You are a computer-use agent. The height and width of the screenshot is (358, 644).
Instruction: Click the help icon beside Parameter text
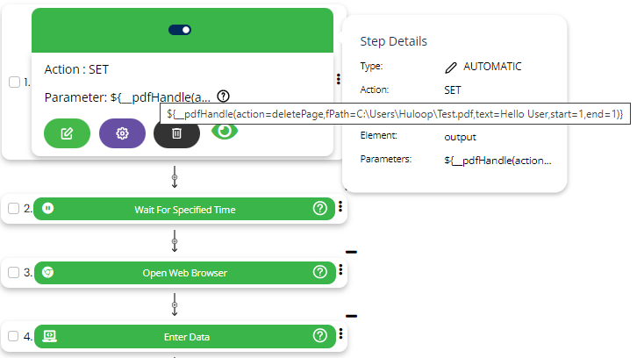pyautogui.click(x=224, y=97)
